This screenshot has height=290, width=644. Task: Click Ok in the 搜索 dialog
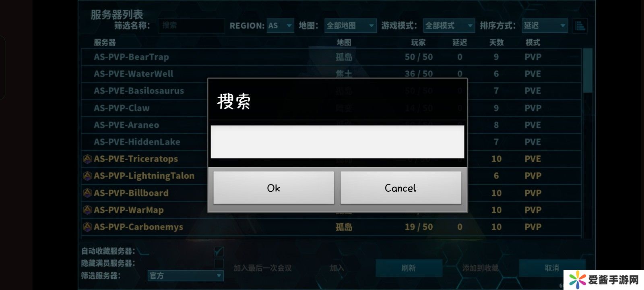274,188
